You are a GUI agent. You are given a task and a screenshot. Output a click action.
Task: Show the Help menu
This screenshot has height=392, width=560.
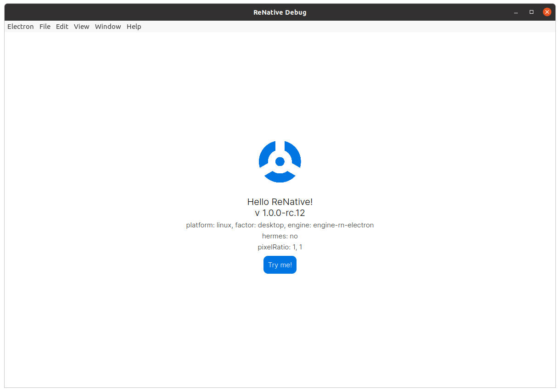(134, 27)
